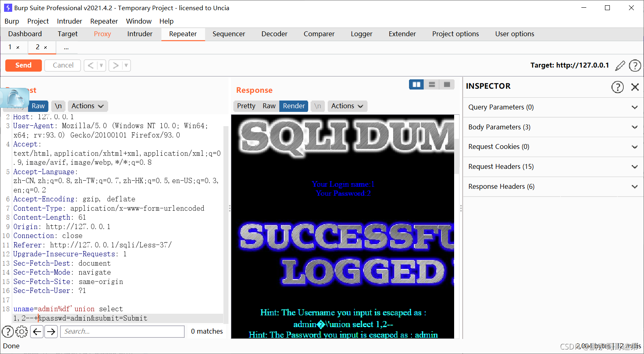Open the response Actions dropdown
Viewport: 644px width, 354px height.
pos(347,106)
